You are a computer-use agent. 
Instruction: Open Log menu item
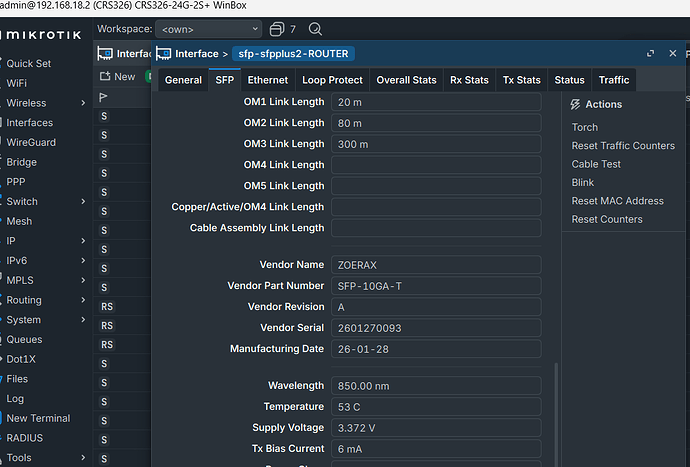click(x=15, y=399)
